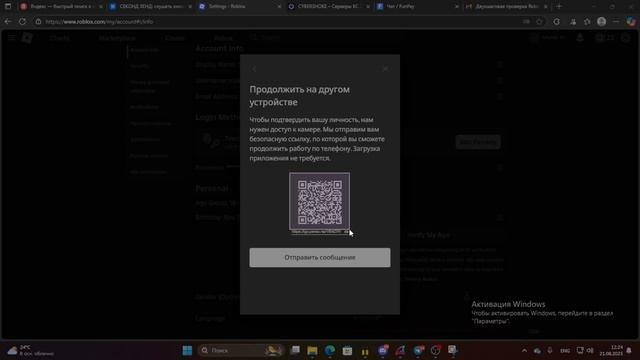This screenshot has height=360, width=640.
Task: Open the Roblox hamburger menu icon
Action: (11, 38)
